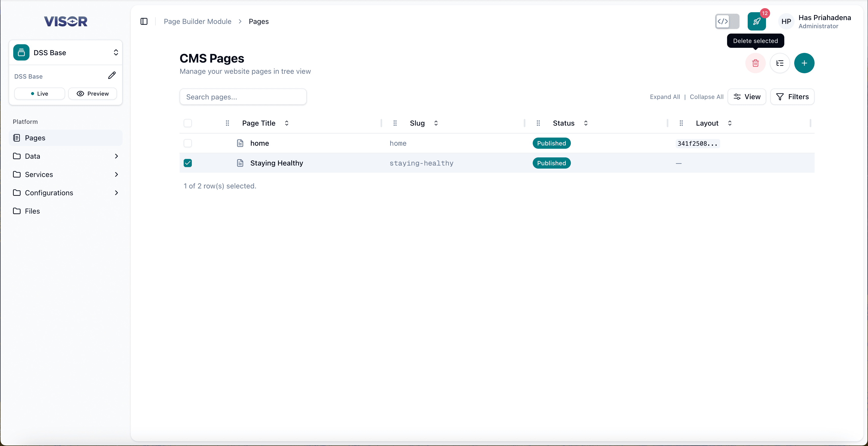The width and height of the screenshot is (868, 446).
Task: Select all rows with header checkbox
Action: click(188, 123)
